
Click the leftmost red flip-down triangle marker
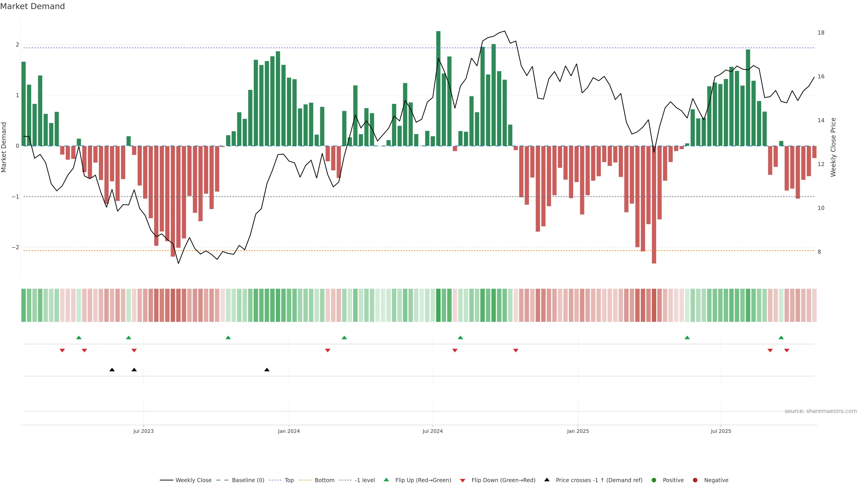pos(62,351)
